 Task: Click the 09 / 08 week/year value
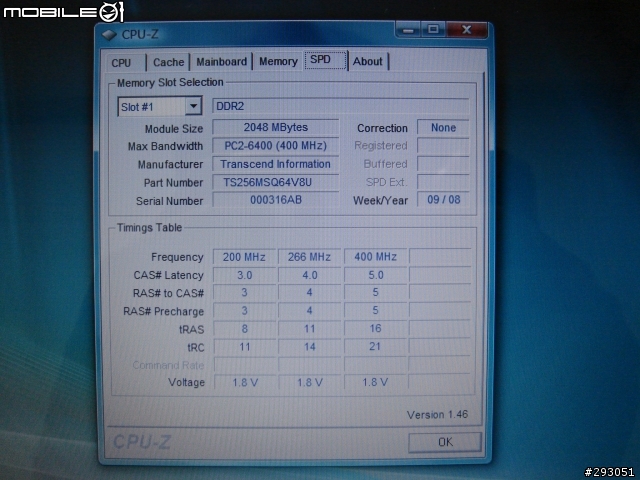pyautogui.click(x=443, y=200)
